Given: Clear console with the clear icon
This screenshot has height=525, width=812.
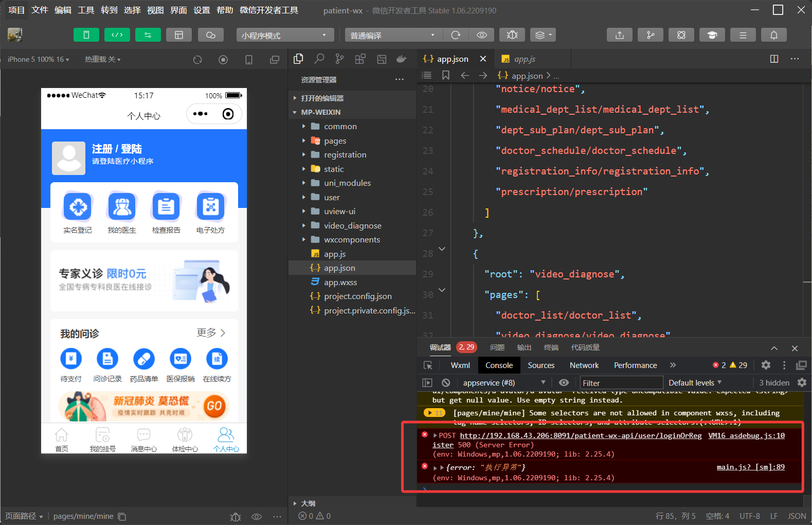Looking at the screenshot, I should [446, 383].
